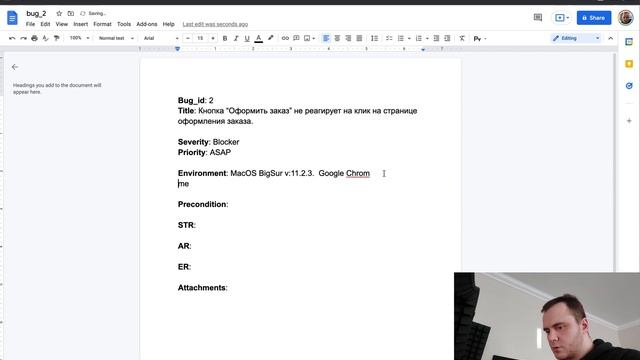Screen dimensions: 640x360
Task: Click the bug_2 document title
Action: click(x=36, y=13)
